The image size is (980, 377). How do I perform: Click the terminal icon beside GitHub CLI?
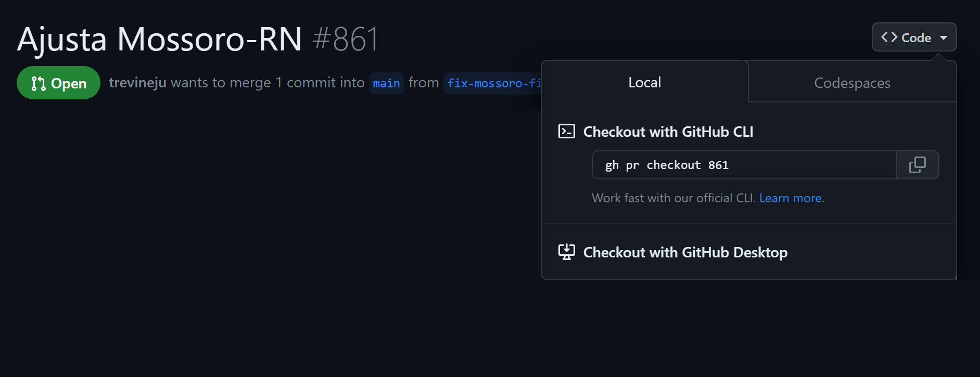click(x=566, y=131)
